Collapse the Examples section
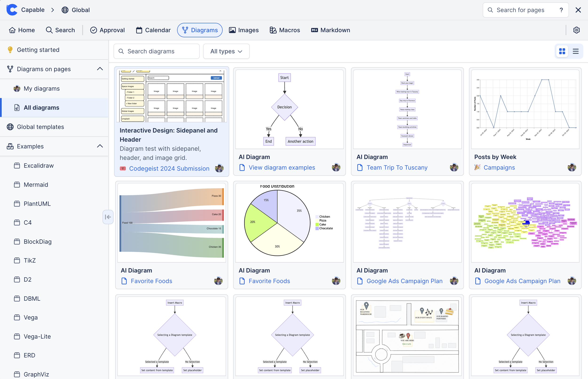The image size is (588, 379). click(x=100, y=146)
